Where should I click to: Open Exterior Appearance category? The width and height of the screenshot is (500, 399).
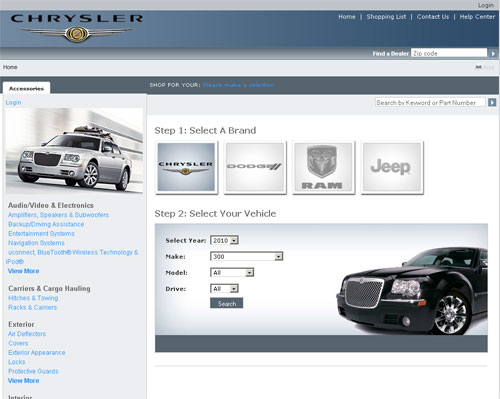coord(37,352)
